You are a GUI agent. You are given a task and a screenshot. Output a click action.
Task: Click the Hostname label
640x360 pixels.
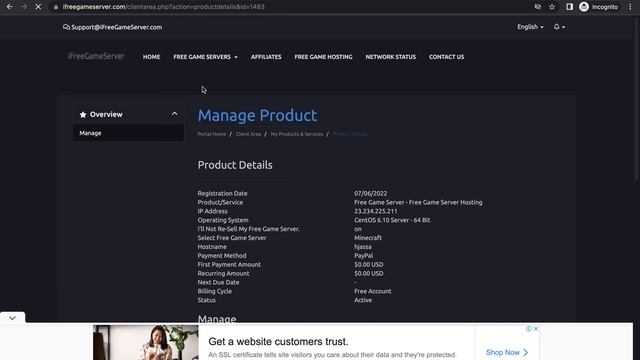pyautogui.click(x=212, y=247)
